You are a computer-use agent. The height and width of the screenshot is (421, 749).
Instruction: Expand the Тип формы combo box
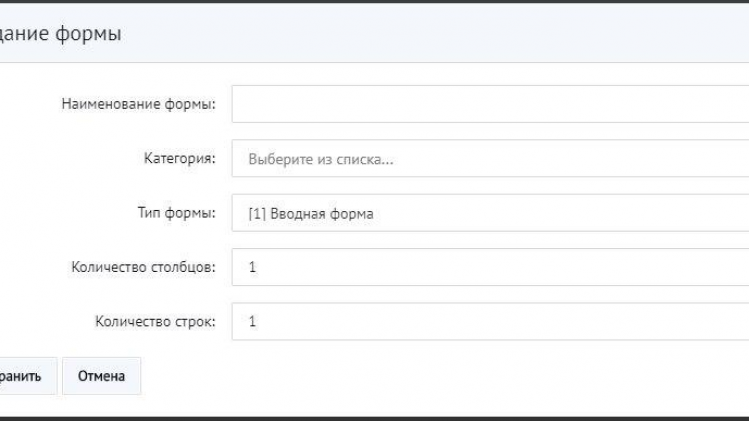[x=490, y=213]
